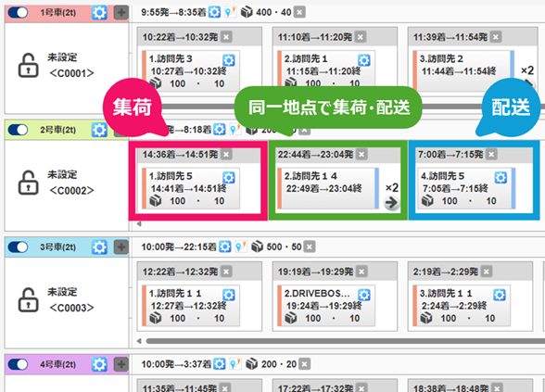Click left scroll arrow under 3号車 row

(x=139, y=341)
